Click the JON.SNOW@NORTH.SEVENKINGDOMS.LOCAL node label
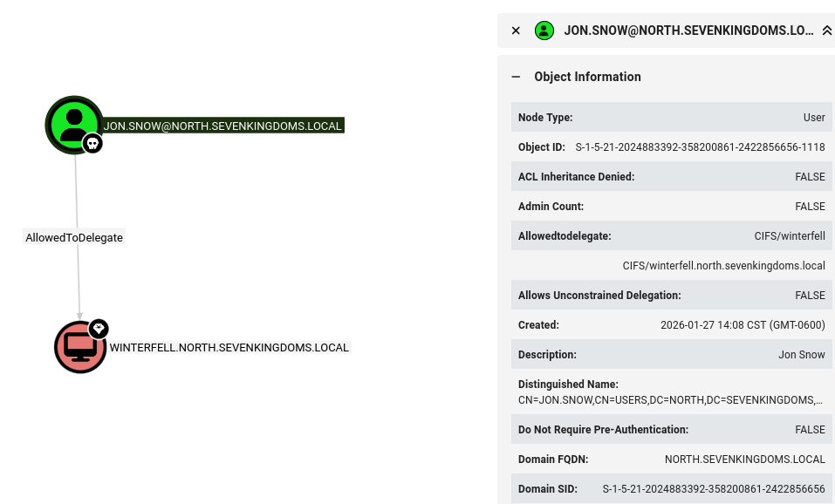 click(222, 126)
